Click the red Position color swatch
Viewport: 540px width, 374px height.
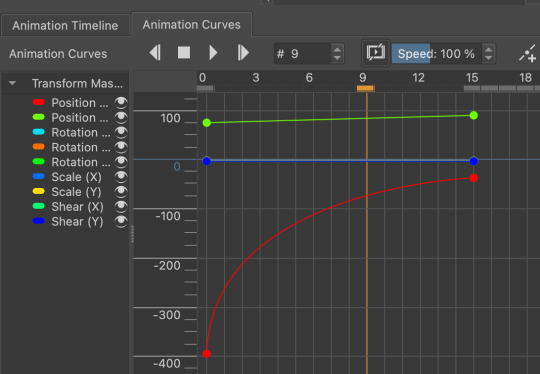click(39, 102)
